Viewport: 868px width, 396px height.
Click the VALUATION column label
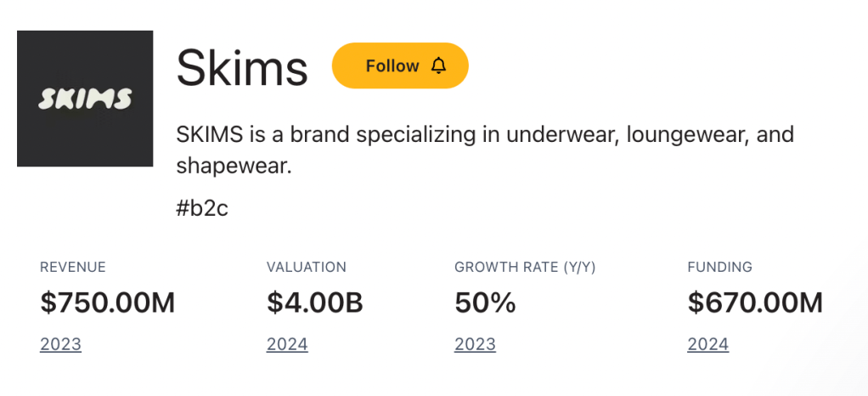tap(307, 267)
